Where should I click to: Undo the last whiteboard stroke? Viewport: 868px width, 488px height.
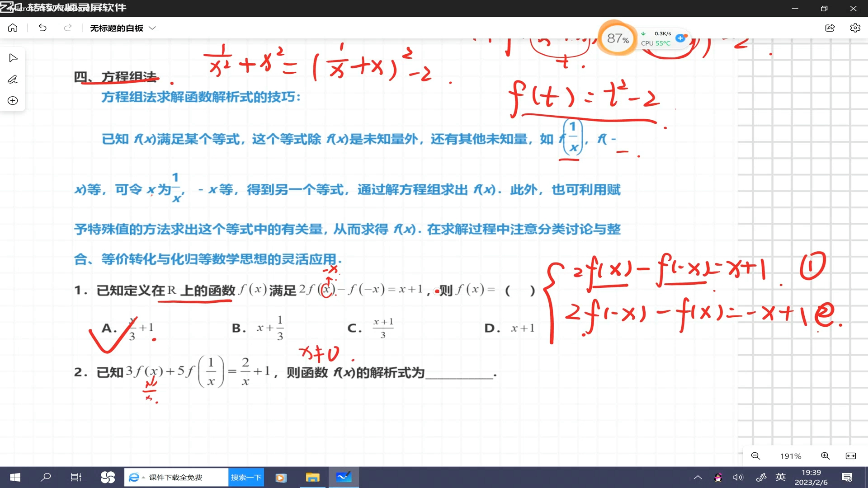42,28
